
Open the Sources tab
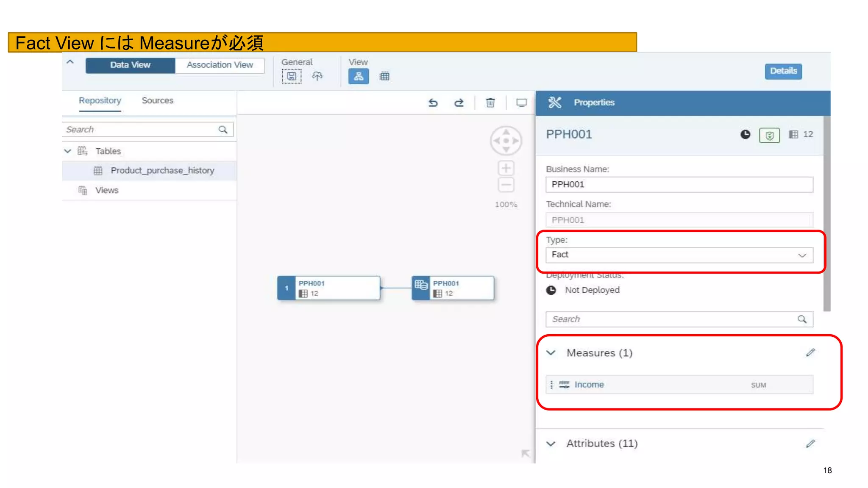click(157, 101)
